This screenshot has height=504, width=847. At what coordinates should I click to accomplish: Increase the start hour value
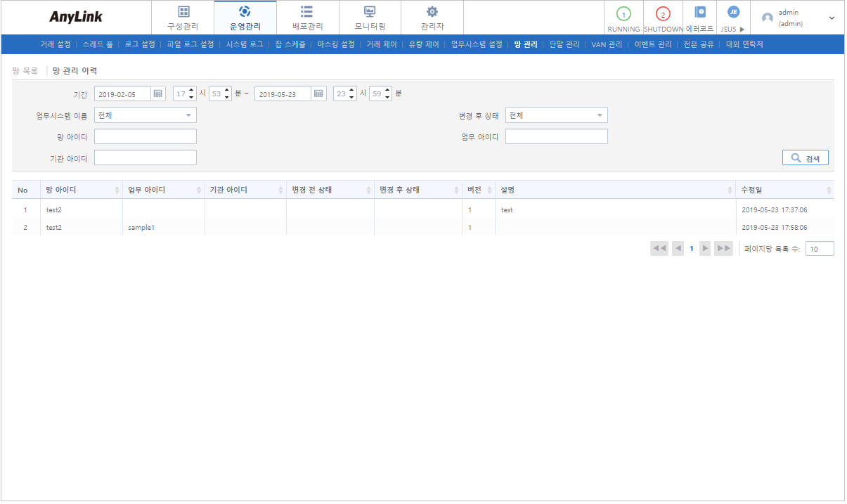point(192,91)
